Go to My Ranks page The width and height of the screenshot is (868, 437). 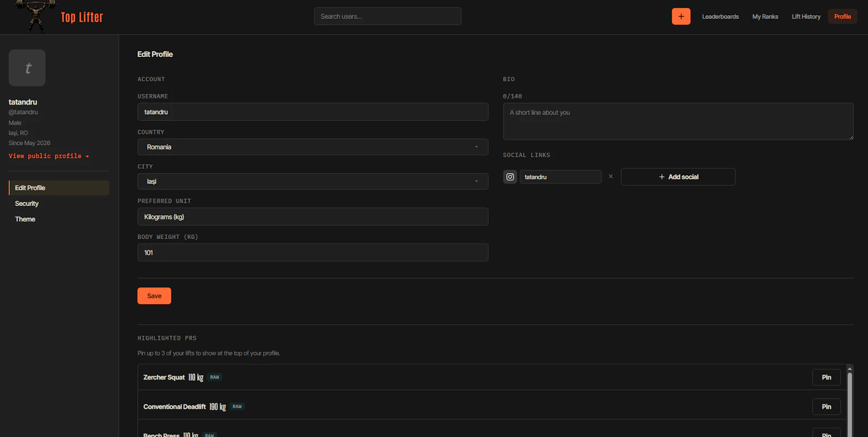tap(765, 17)
